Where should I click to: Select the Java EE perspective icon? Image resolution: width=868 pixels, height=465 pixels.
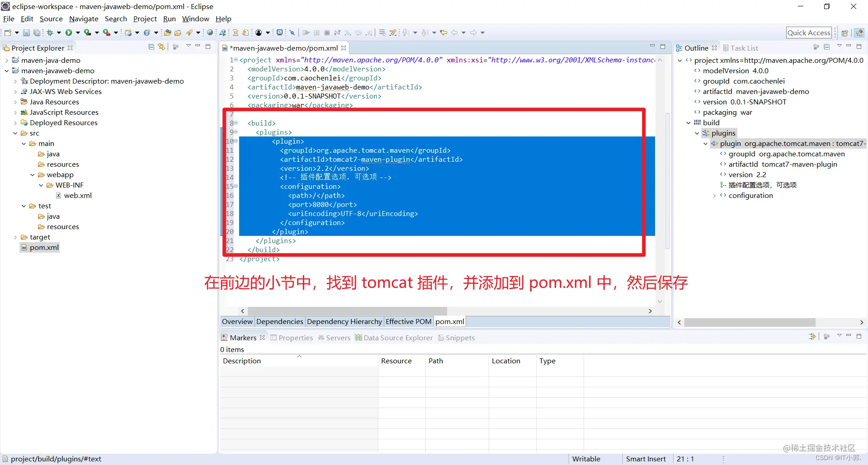(x=859, y=33)
